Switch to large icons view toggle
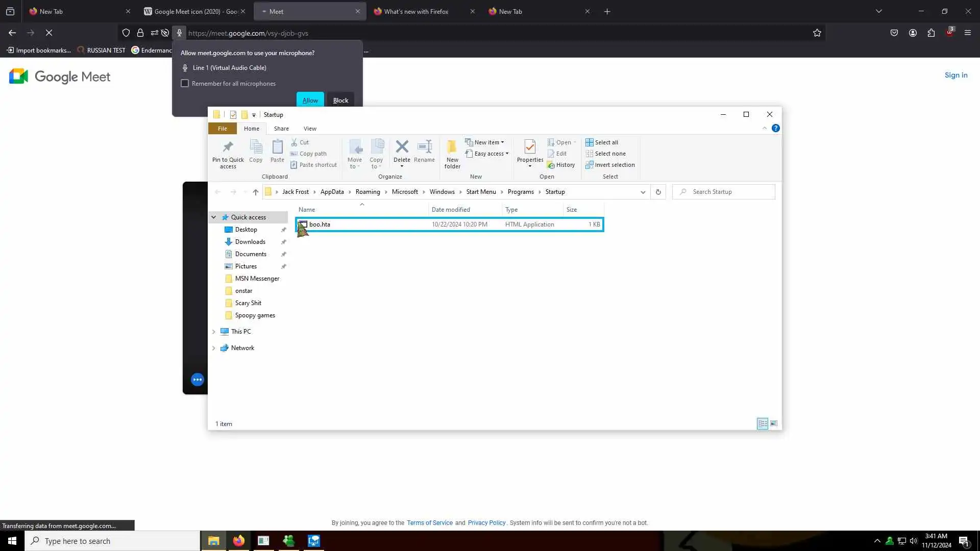The image size is (980, 551). [774, 423]
